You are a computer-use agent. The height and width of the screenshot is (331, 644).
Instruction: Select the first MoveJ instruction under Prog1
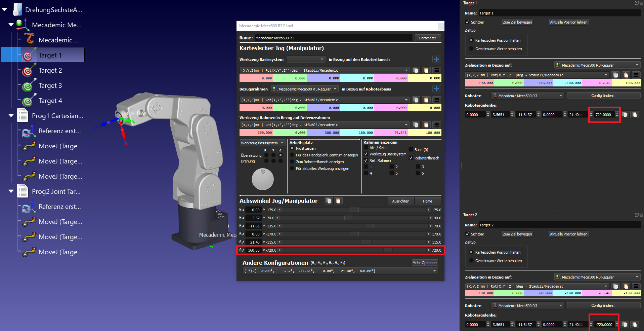pos(60,146)
